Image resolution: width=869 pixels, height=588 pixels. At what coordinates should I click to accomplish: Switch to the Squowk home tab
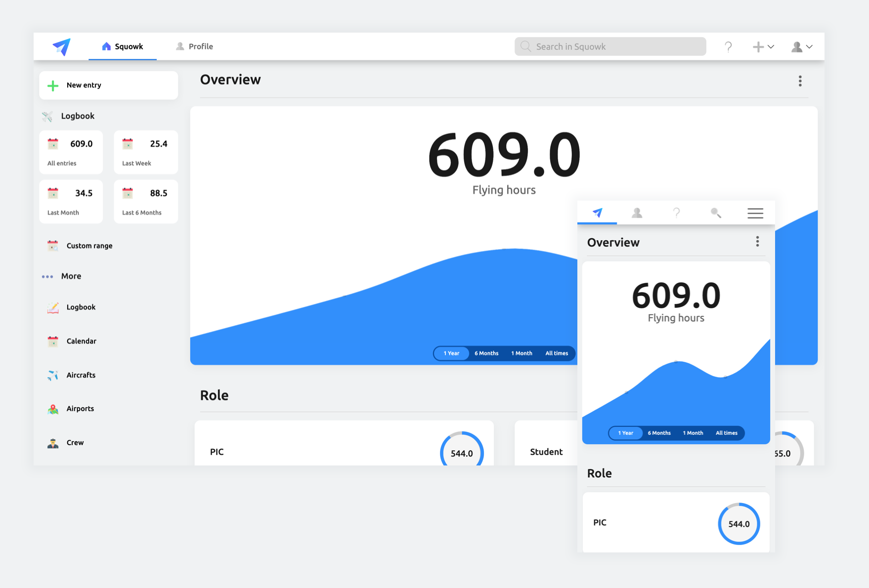point(123,46)
